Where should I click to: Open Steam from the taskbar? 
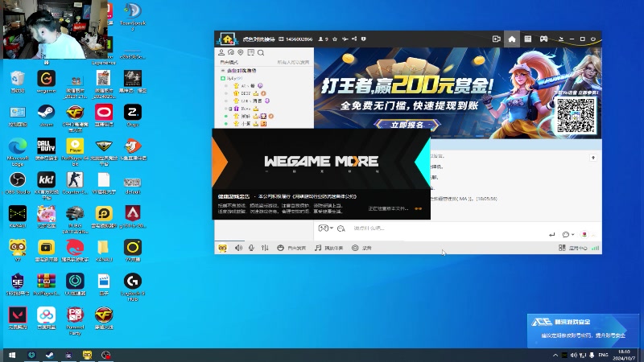coord(50,355)
